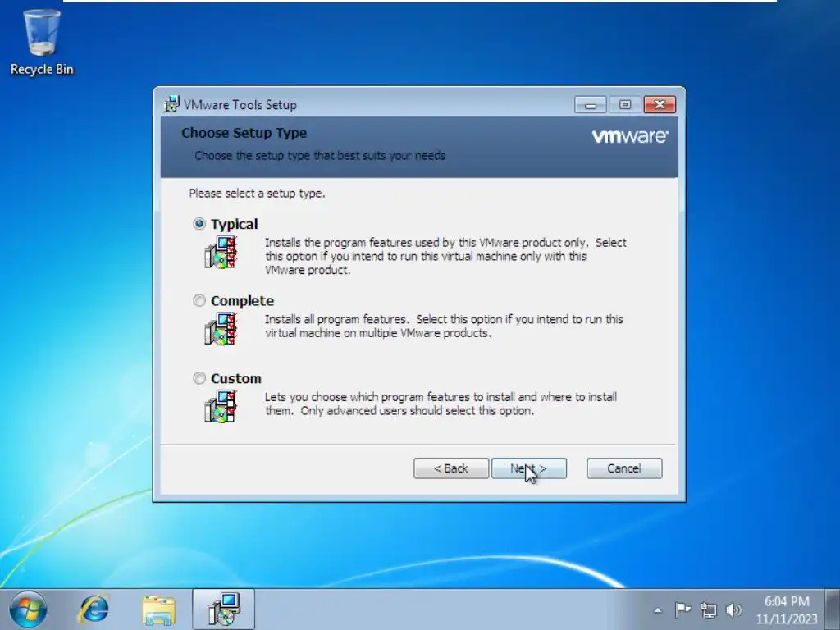840x630 pixels.
Task: Click the Custom option label
Action: (236, 378)
